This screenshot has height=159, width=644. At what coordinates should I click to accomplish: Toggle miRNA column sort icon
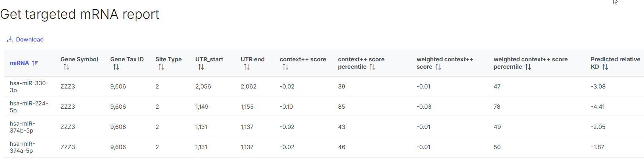pos(35,63)
